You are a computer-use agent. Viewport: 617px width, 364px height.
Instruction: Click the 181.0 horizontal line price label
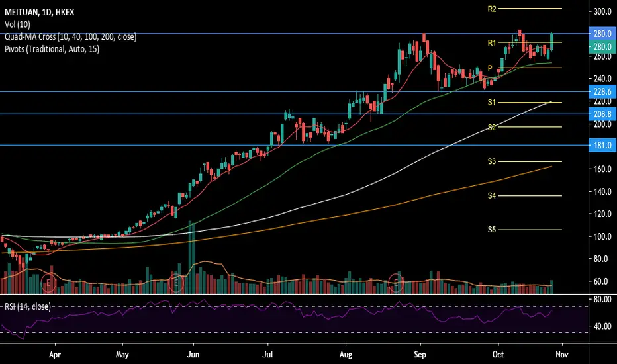(x=602, y=145)
